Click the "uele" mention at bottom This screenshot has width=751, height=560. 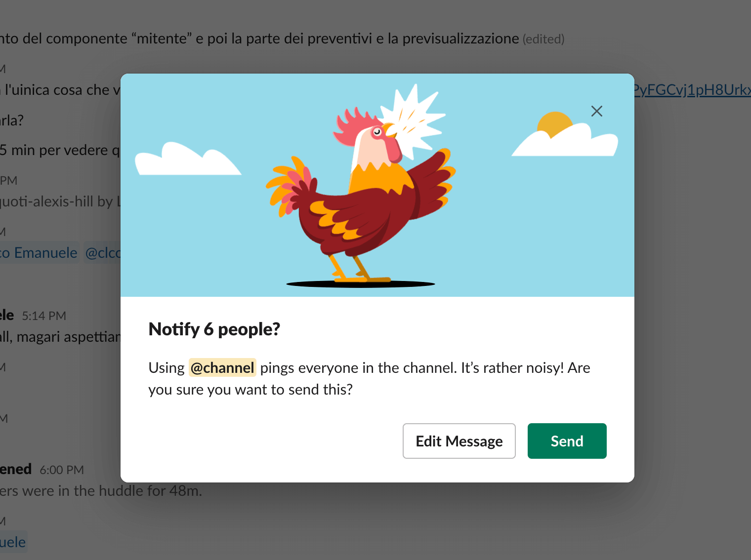13,542
